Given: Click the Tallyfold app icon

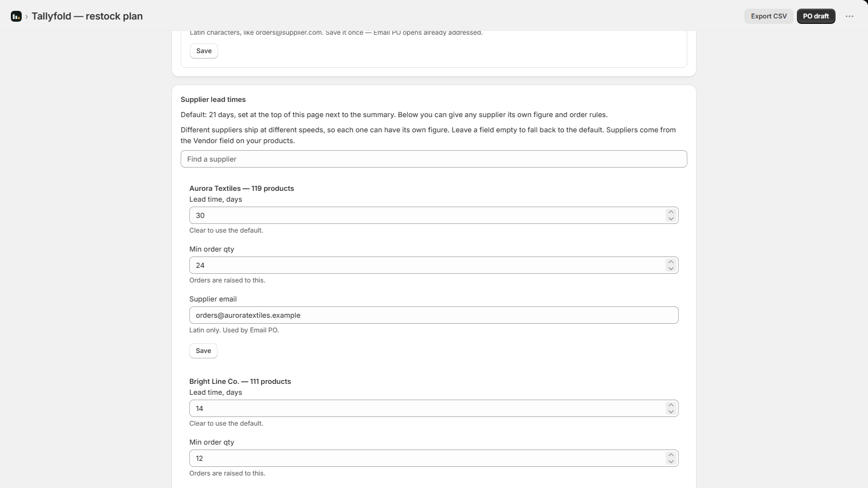Looking at the screenshot, I should 16,16.
